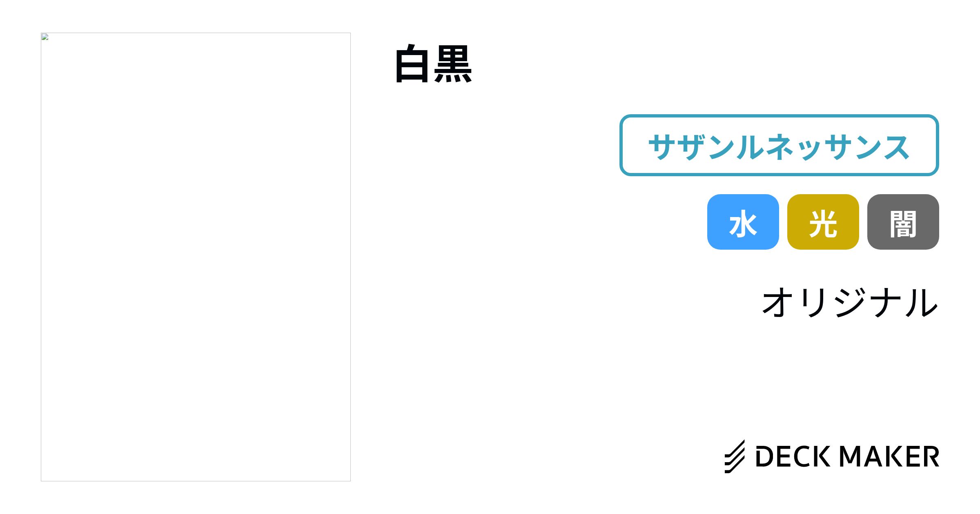Click the 闇 character inside gray swatch
Screen dimensions: 980x514
(x=903, y=224)
